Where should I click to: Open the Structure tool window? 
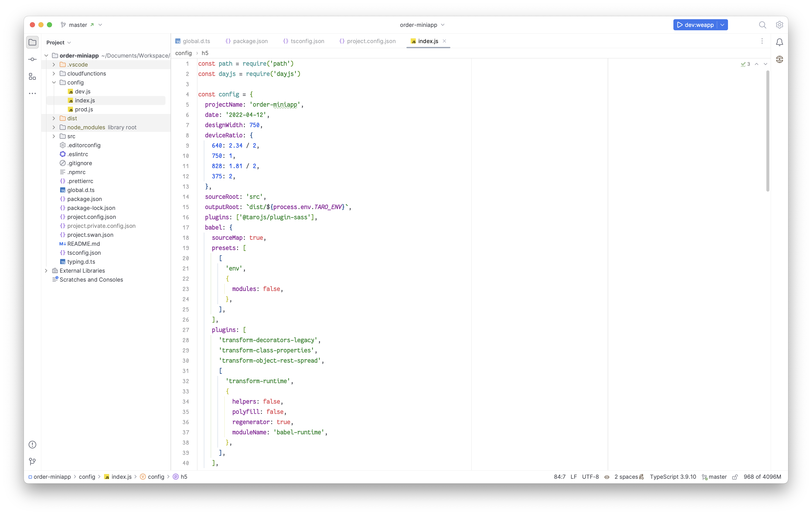32,76
